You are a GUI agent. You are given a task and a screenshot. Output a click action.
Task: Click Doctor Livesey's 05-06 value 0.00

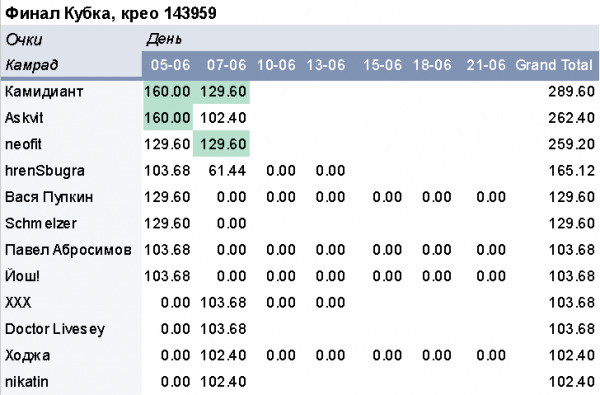point(175,329)
